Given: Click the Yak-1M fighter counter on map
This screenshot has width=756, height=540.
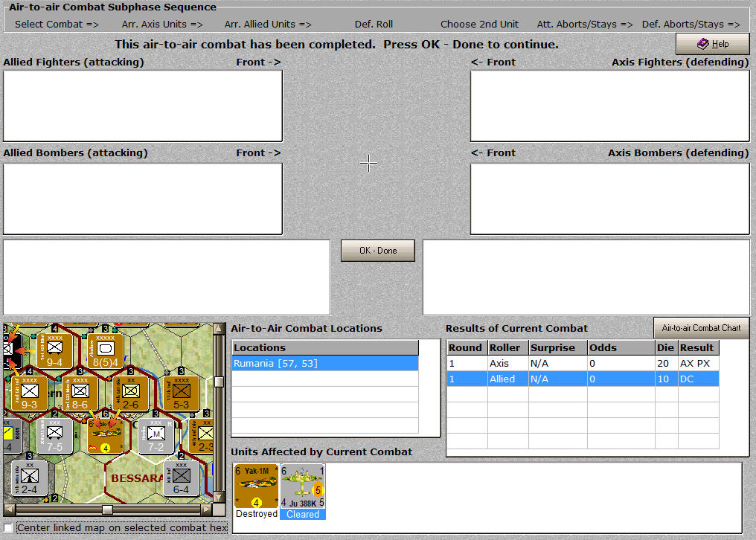Looking at the screenshot, I should tap(105, 436).
